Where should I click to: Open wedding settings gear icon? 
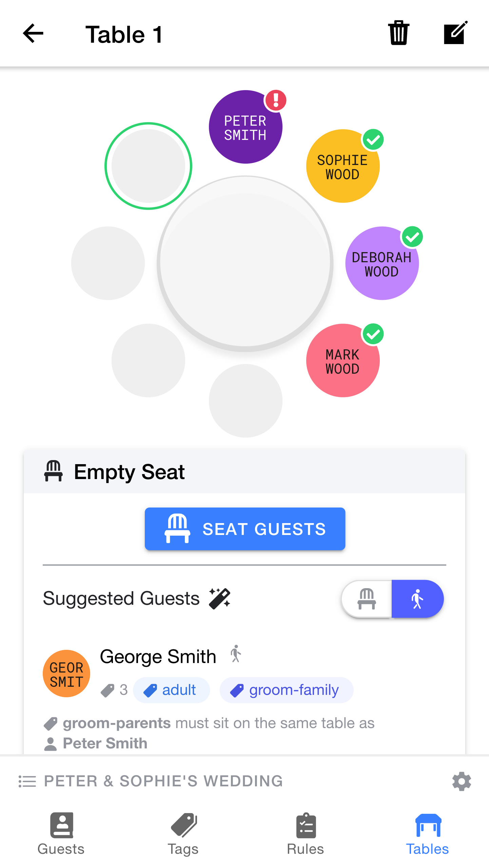tap(462, 781)
